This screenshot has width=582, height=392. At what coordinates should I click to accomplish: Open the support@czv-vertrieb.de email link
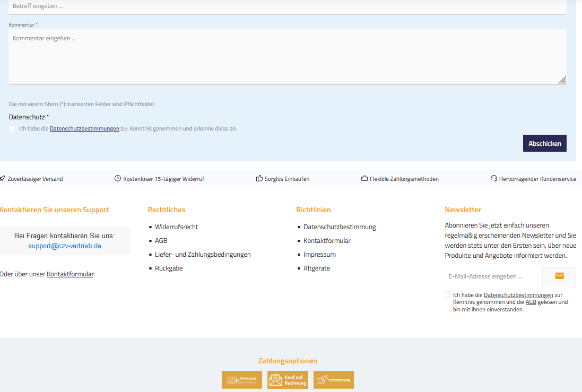pos(65,246)
